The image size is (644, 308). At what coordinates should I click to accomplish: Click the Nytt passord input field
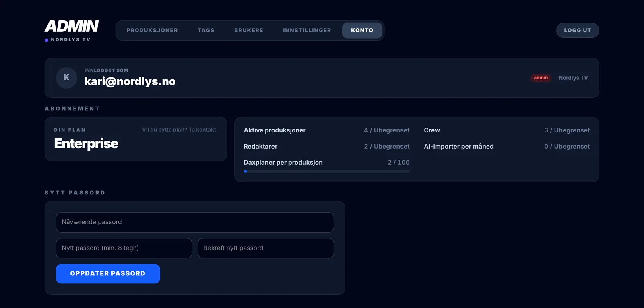tap(124, 248)
